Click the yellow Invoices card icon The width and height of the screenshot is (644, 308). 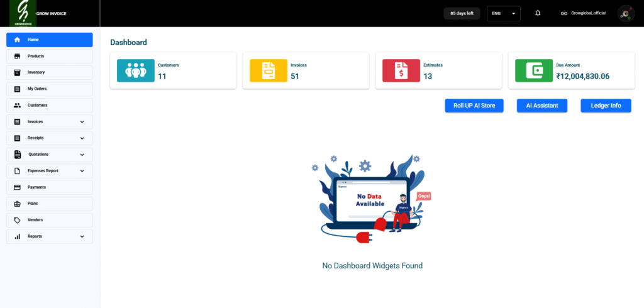click(x=269, y=70)
